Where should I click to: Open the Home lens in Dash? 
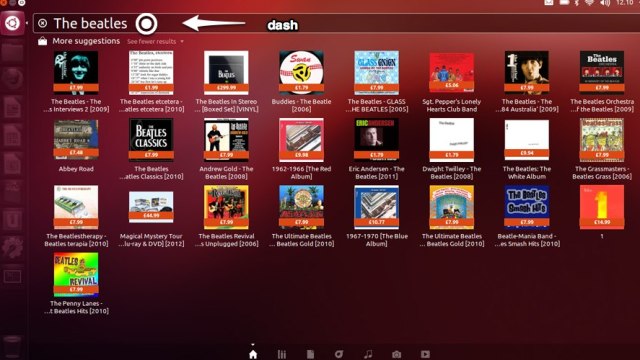point(253,354)
